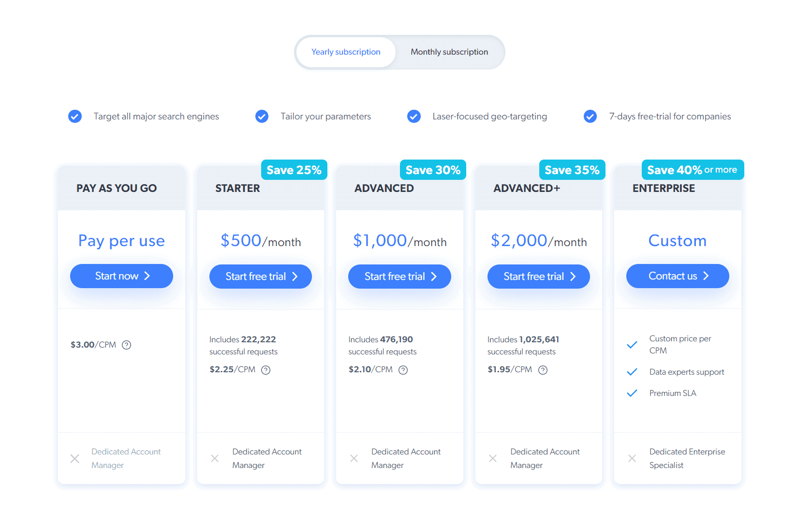Click X icon in Pay As You Go card
This screenshot has width=812, height=512.
[x=75, y=458]
